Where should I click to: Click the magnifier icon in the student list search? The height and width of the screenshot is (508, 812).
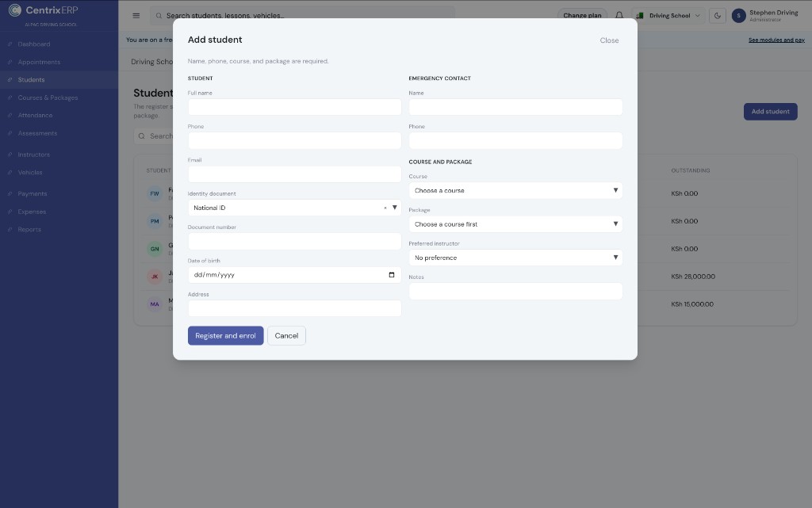(x=141, y=136)
